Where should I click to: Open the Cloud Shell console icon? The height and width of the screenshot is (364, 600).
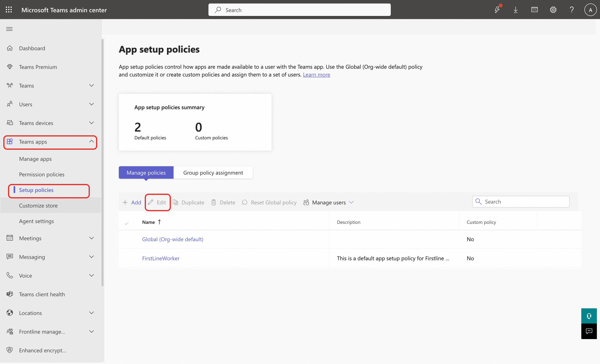click(534, 10)
